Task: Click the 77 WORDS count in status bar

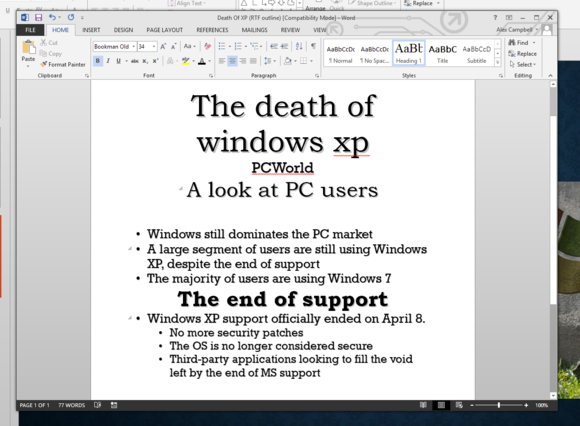Action: point(71,405)
